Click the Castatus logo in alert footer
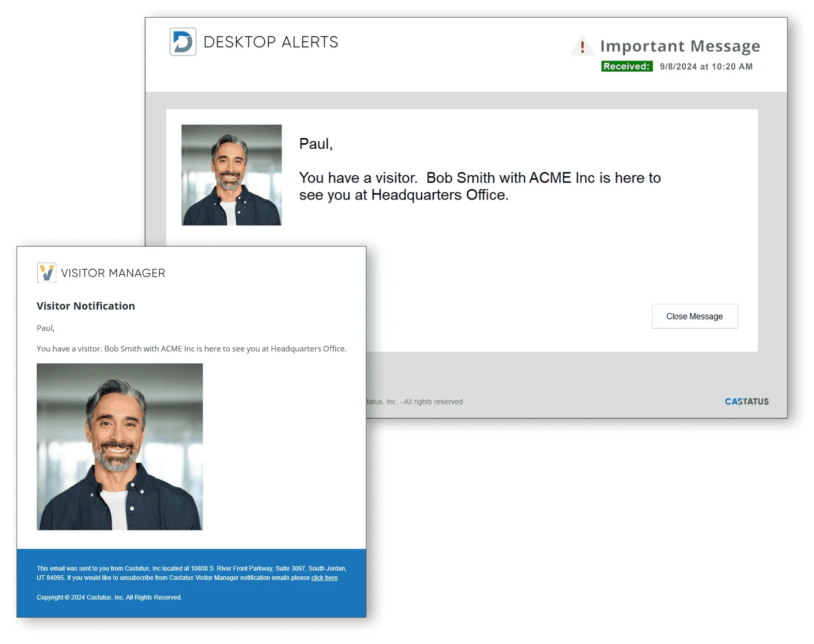This screenshot has width=814, height=644. click(747, 402)
